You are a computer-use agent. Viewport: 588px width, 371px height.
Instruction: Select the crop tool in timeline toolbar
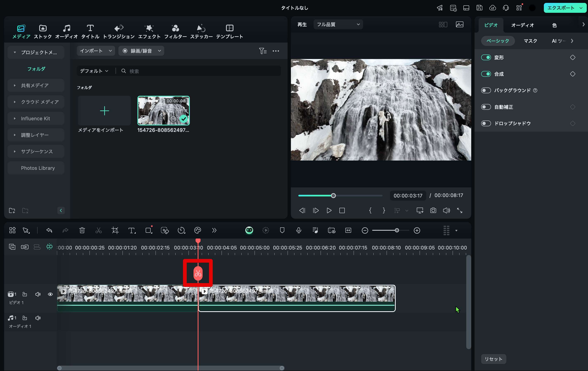[x=115, y=230]
